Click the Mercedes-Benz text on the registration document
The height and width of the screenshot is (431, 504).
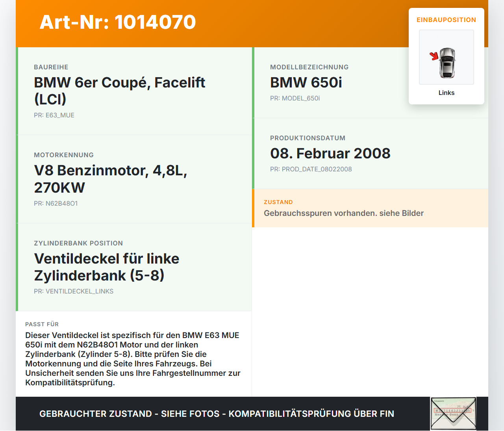click(447, 414)
